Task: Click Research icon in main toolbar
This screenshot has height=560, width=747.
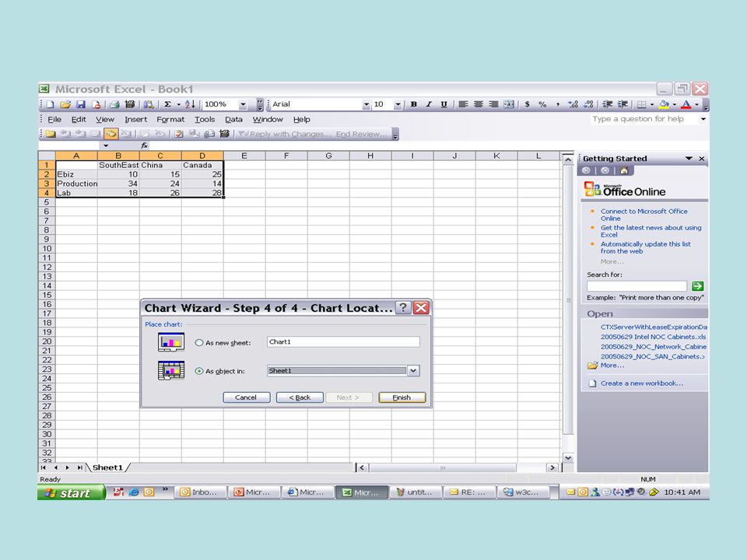Action: [149, 104]
